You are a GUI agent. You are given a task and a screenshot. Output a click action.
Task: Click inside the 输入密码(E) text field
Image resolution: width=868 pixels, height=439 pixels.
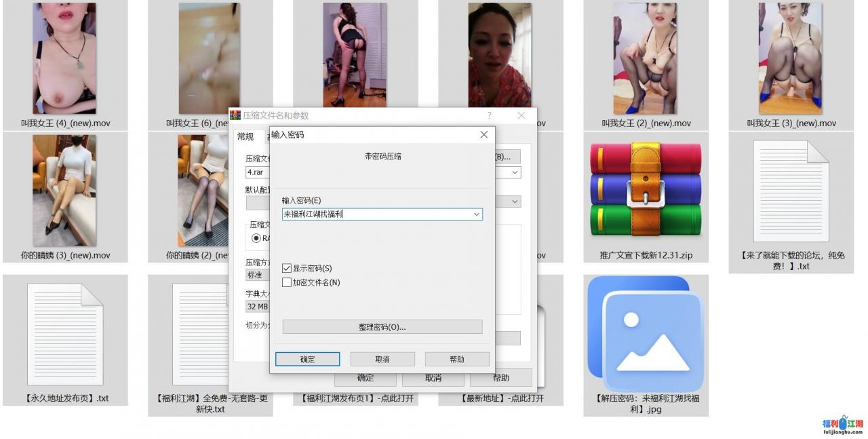click(x=376, y=214)
